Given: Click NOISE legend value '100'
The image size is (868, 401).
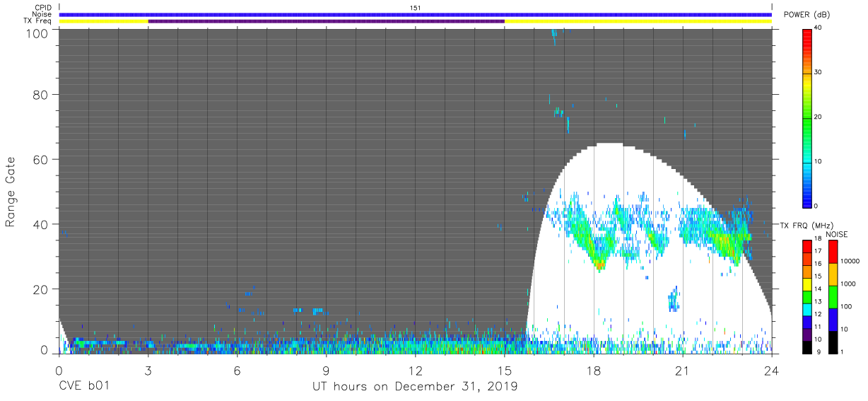Looking at the screenshot, I should click(846, 307).
